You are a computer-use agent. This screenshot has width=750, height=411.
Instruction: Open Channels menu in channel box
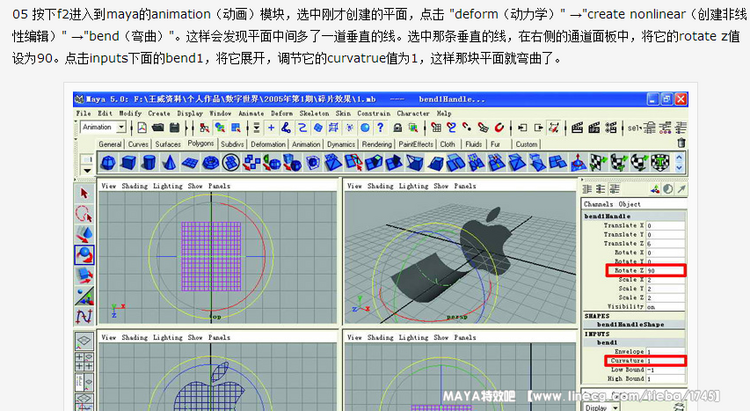point(598,204)
